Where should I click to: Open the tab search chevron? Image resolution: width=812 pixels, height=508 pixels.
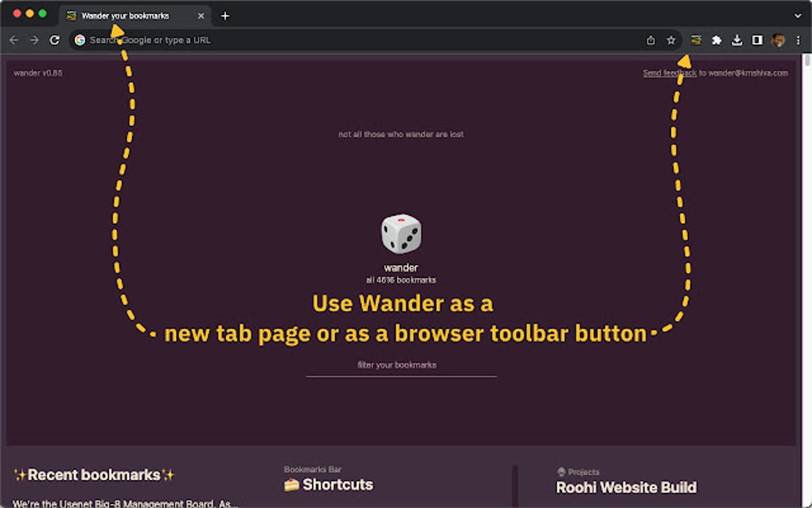pos(798,15)
